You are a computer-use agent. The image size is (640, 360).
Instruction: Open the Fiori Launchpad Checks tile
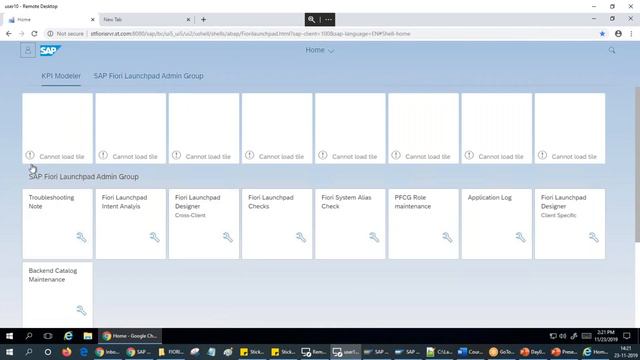point(277,224)
